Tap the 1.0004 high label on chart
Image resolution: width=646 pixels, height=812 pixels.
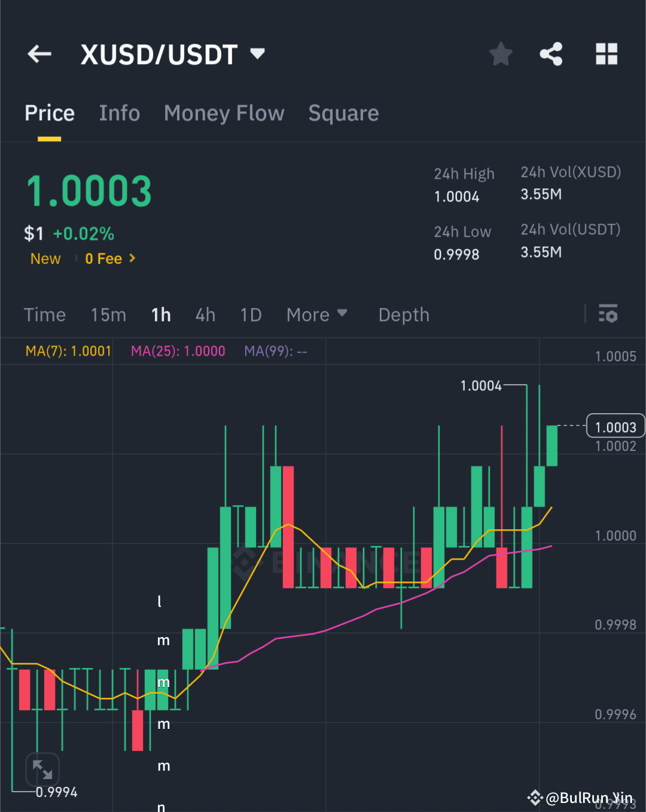point(481,386)
